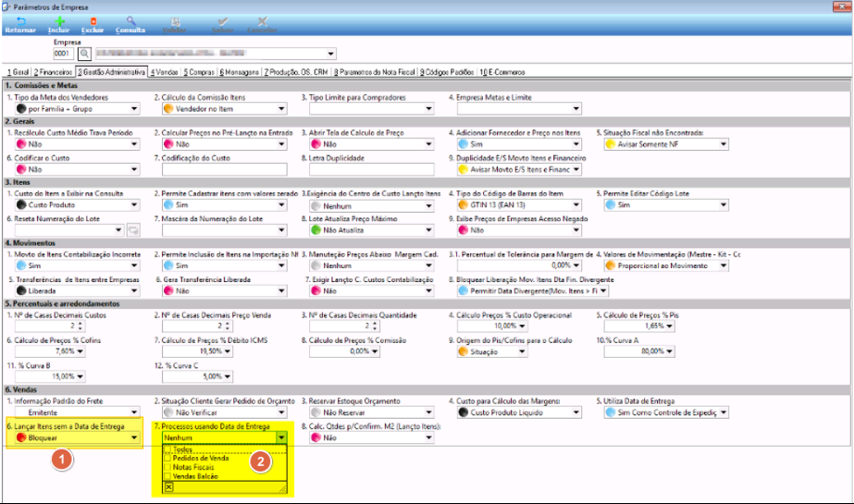Check the Pedidos de Venda option
The width and height of the screenshot is (854, 504).
[x=167, y=459]
